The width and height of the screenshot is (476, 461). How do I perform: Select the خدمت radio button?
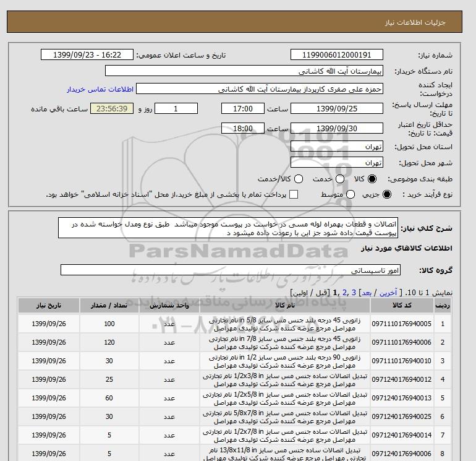[340, 179]
